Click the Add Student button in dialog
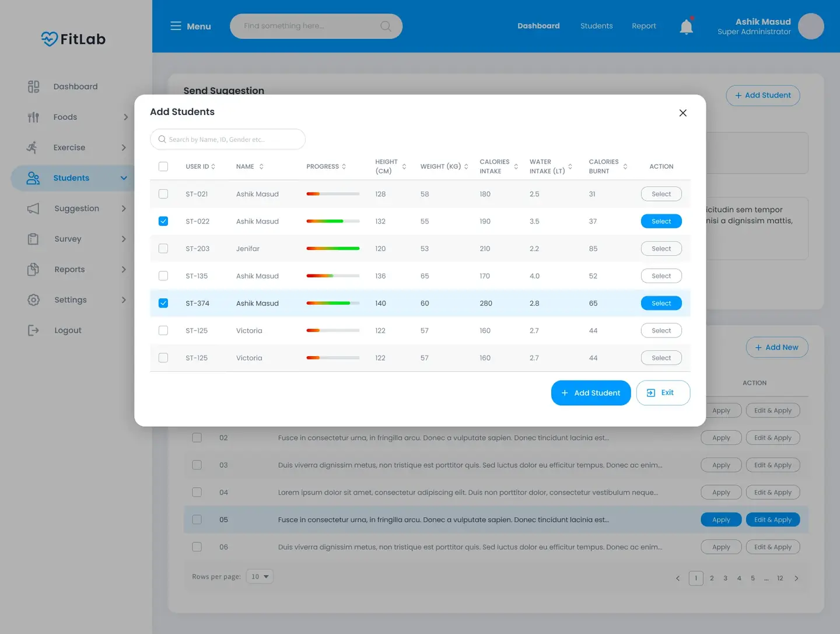Screen dimensions: 840x634 coord(591,393)
